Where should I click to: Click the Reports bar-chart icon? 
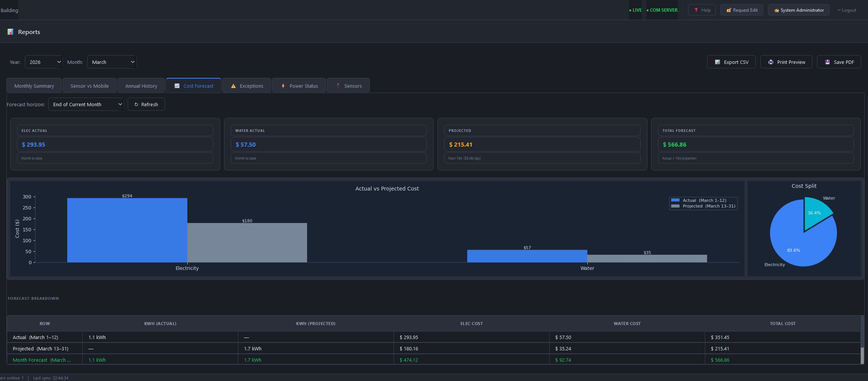coord(11,32)
